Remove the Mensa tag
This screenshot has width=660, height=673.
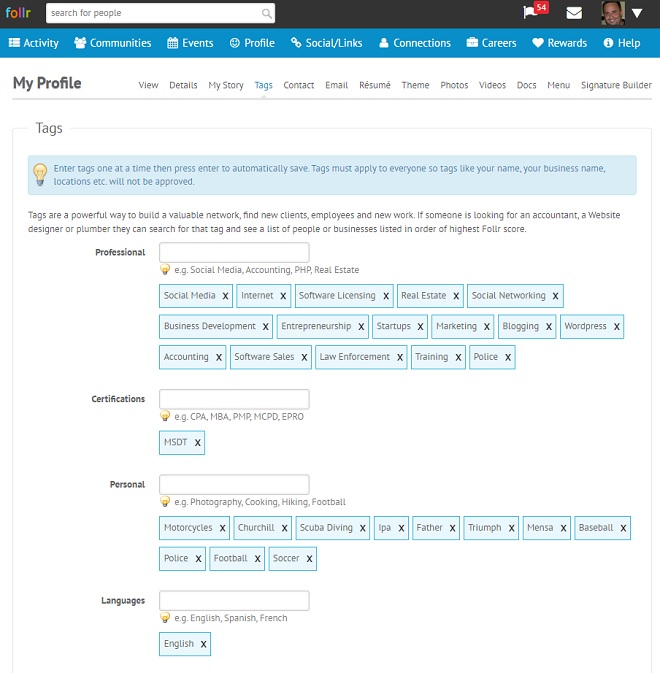[x=563, y=528]
